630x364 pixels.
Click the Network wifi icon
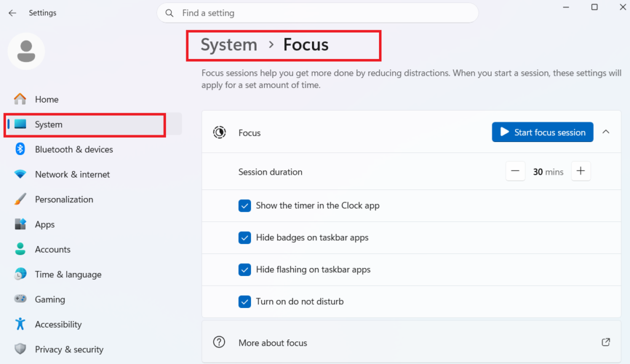(x=20, y=174)
